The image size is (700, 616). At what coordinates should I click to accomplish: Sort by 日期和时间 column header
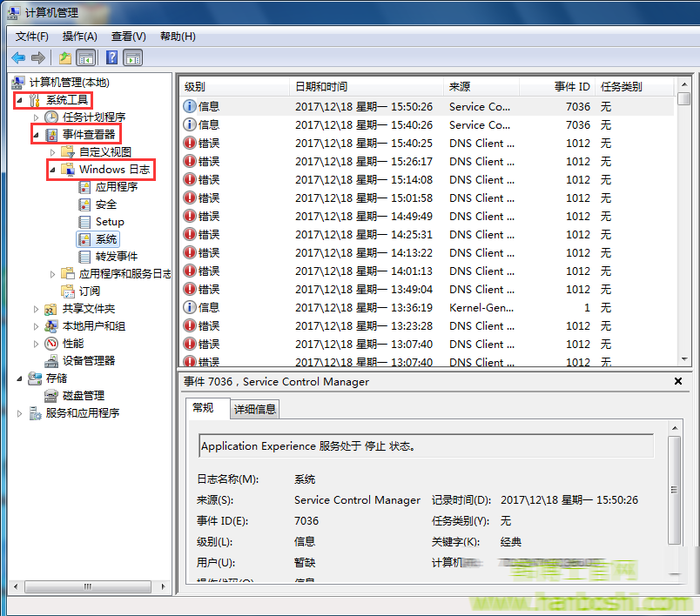[x=321, y=87]
